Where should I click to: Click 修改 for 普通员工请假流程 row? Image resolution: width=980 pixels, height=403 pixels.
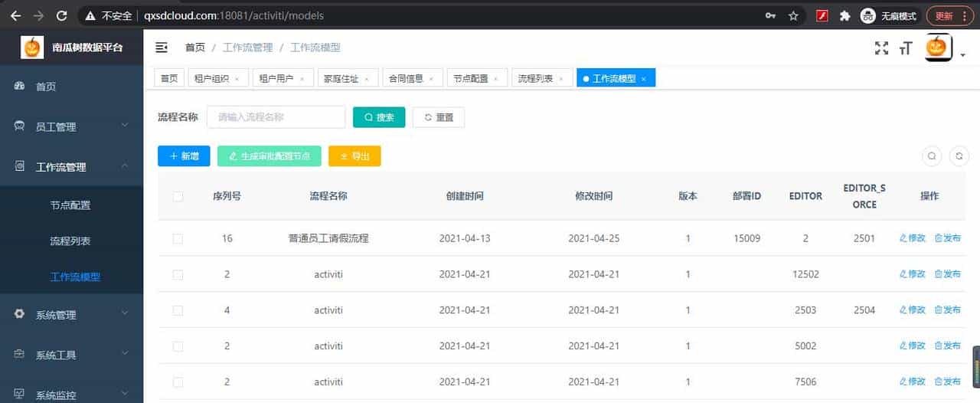point(913,238)
